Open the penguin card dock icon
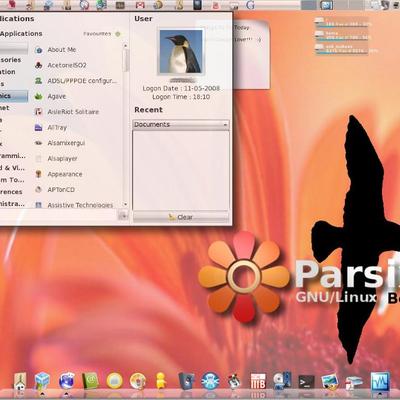Screen dimensions: 400x400 [x=186, y=381]
